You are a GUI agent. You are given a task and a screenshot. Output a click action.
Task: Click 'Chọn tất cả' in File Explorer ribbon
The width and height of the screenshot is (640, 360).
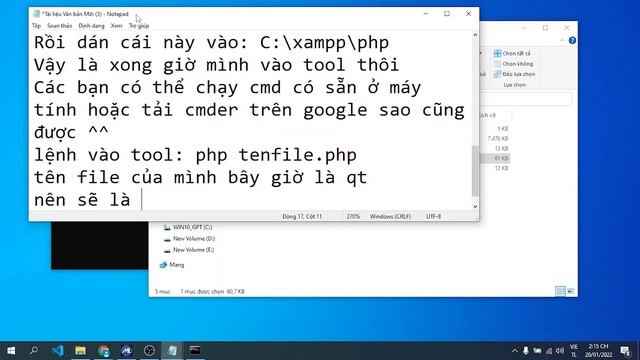click(512, 53)
